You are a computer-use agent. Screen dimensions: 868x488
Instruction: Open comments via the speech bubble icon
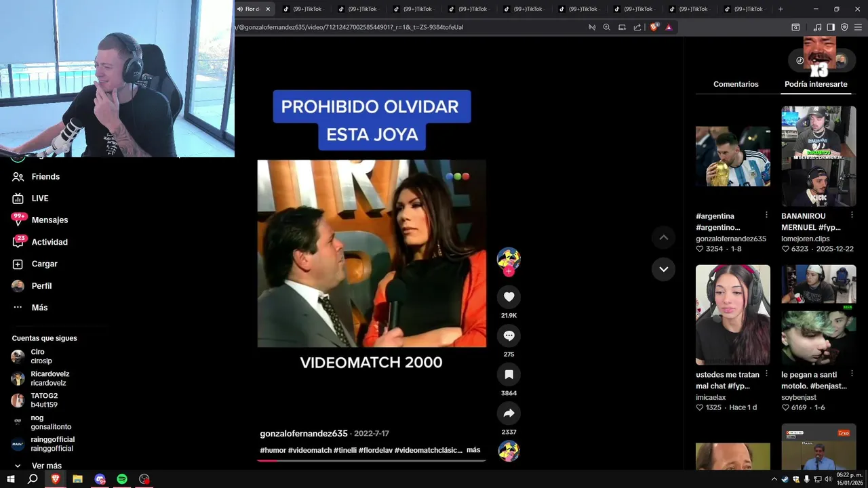(x=509, y=335)
